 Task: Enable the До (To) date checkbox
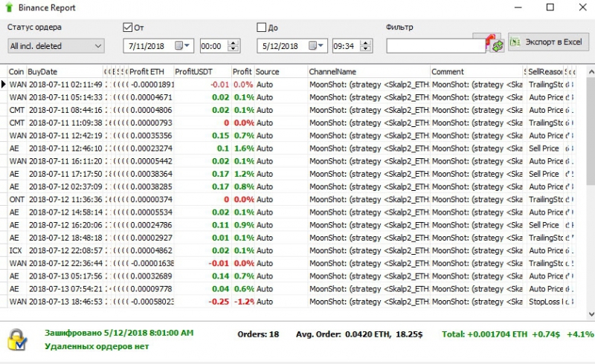point(262,27)
